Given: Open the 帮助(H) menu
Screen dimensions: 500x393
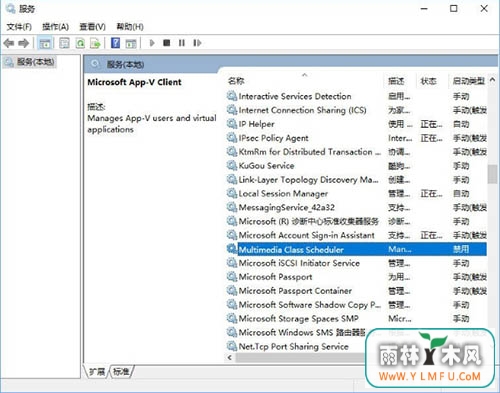Looking at the screenshot, I should click(x=130, y=27).
